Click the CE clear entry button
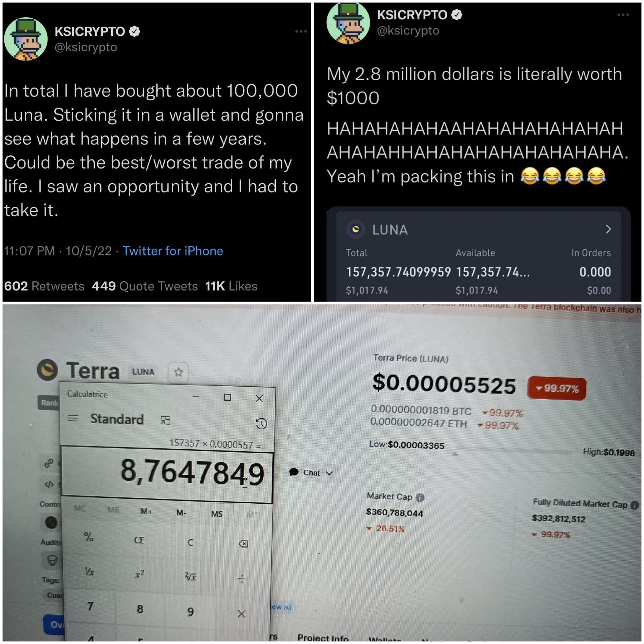Viewport: 644px width, 644px height. [139, 540]
